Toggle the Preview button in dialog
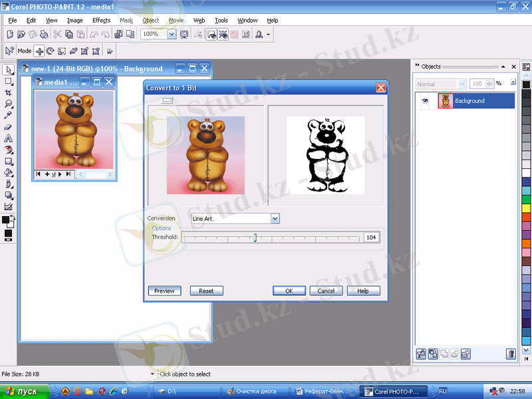This screenshot has height=399, width=532. click(164, 291)
